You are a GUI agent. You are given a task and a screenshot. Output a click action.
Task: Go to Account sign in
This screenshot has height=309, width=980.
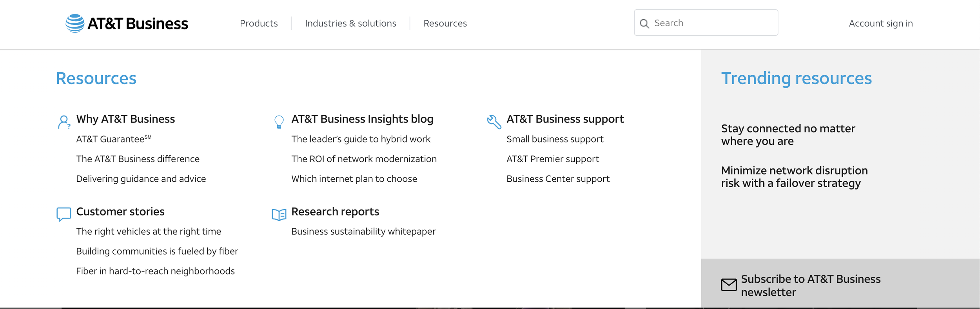pos(880,23)
